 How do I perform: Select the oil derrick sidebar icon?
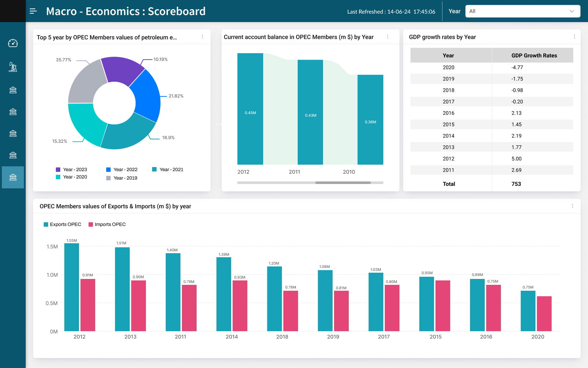(13, 67)
